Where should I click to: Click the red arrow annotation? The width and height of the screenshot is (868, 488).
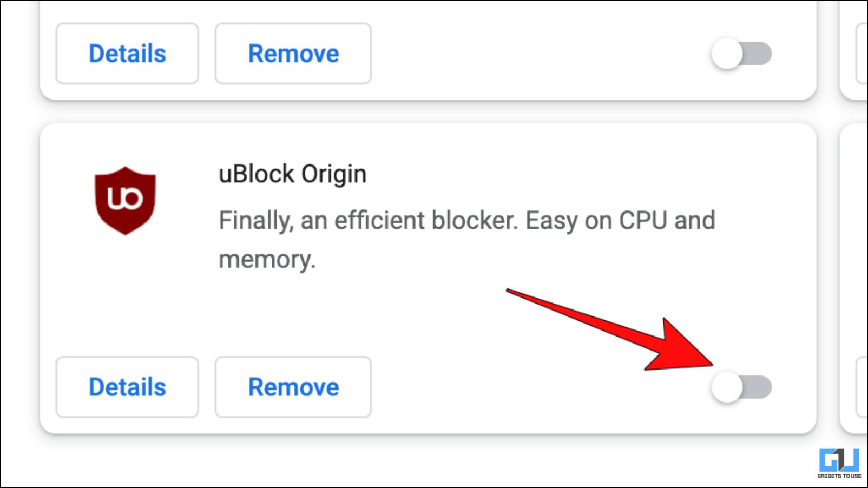(610, 331)
